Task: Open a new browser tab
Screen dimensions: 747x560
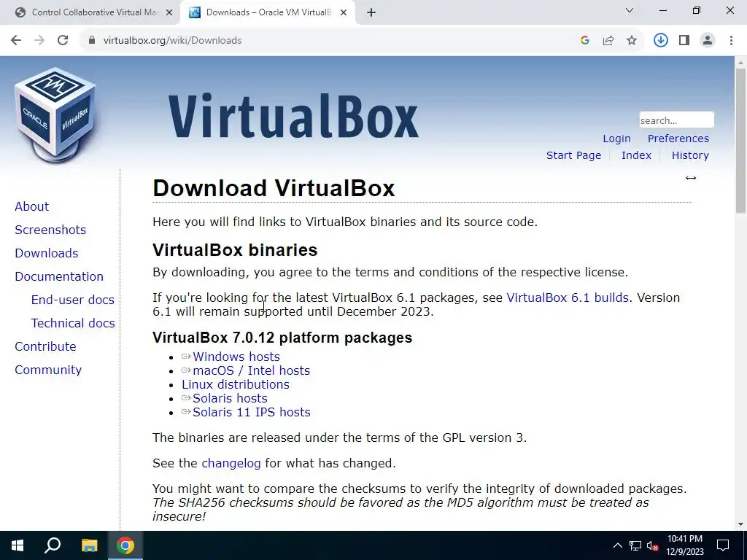Action: (x=371, y=12)
